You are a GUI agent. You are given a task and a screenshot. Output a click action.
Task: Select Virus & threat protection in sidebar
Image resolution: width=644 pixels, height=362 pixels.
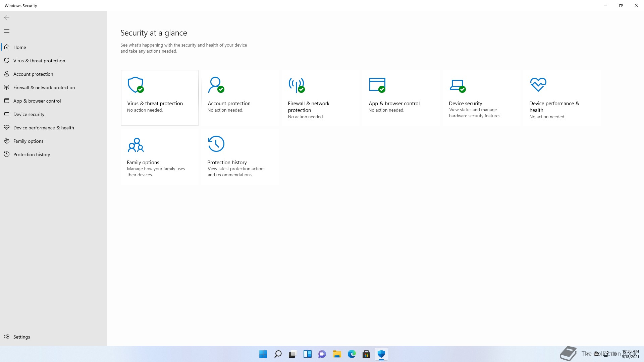[x=39, y=61]
